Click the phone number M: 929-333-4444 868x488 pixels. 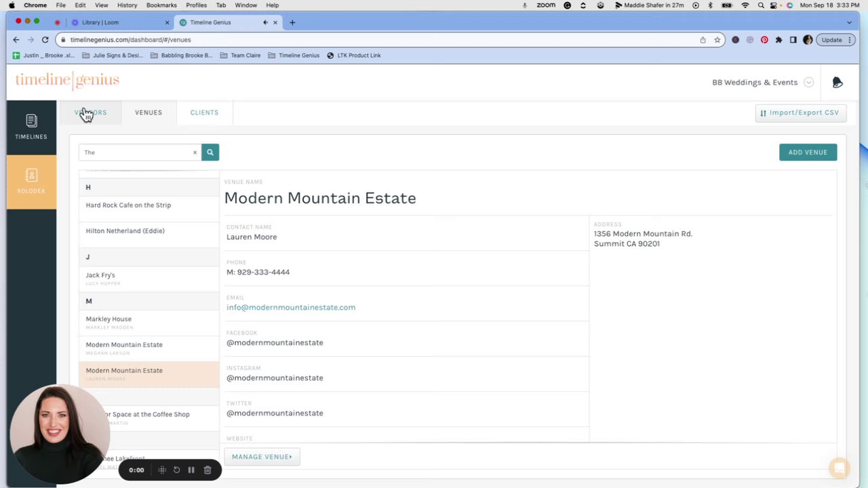point(258,272)
